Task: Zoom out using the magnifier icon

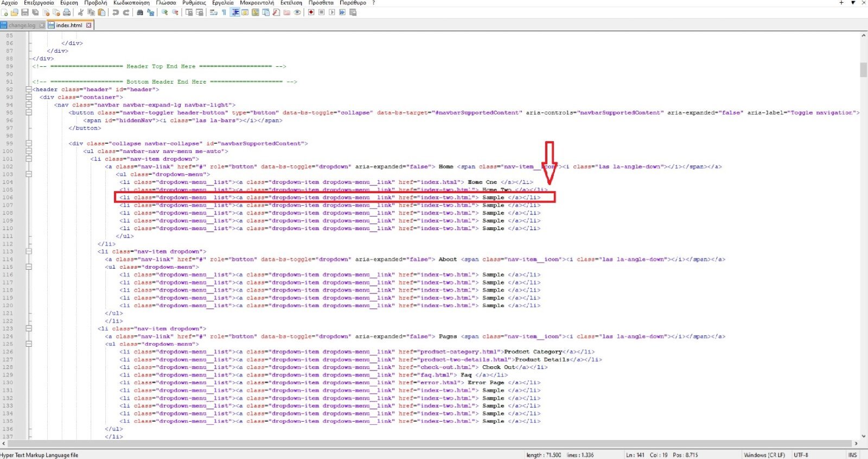Action: pyautogui.click(x=175, y=12)
